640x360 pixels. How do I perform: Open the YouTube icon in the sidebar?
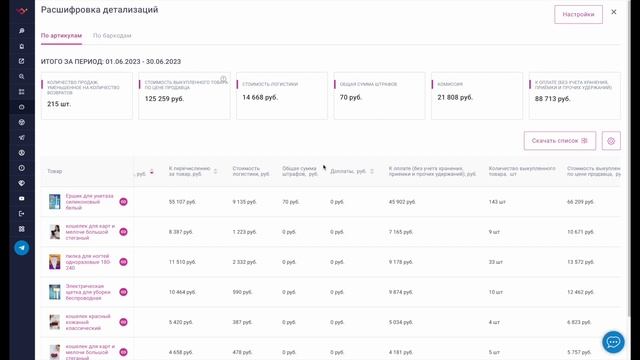[22, 198]
